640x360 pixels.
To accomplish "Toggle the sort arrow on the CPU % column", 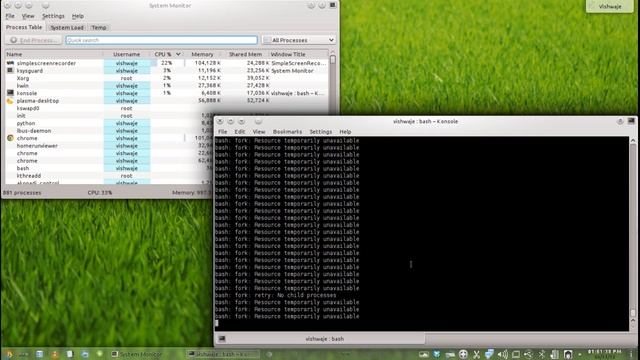I will 178,54.
